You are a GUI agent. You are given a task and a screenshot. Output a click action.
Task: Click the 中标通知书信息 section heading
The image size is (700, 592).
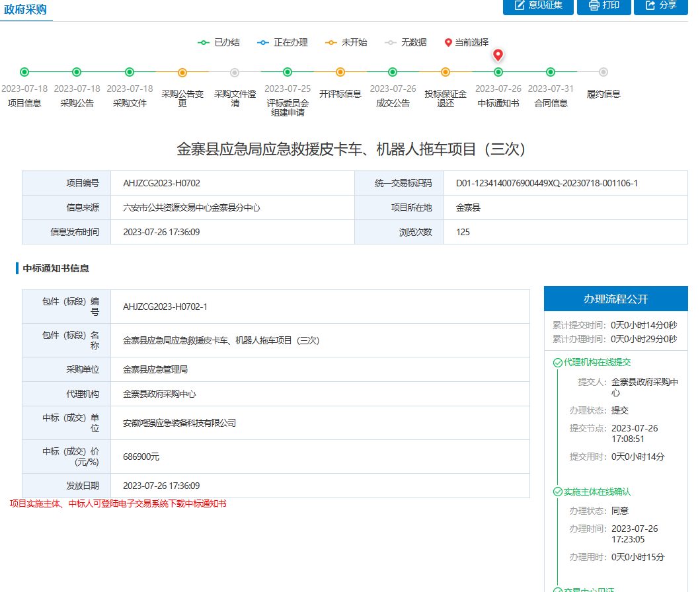pos(56,268)
